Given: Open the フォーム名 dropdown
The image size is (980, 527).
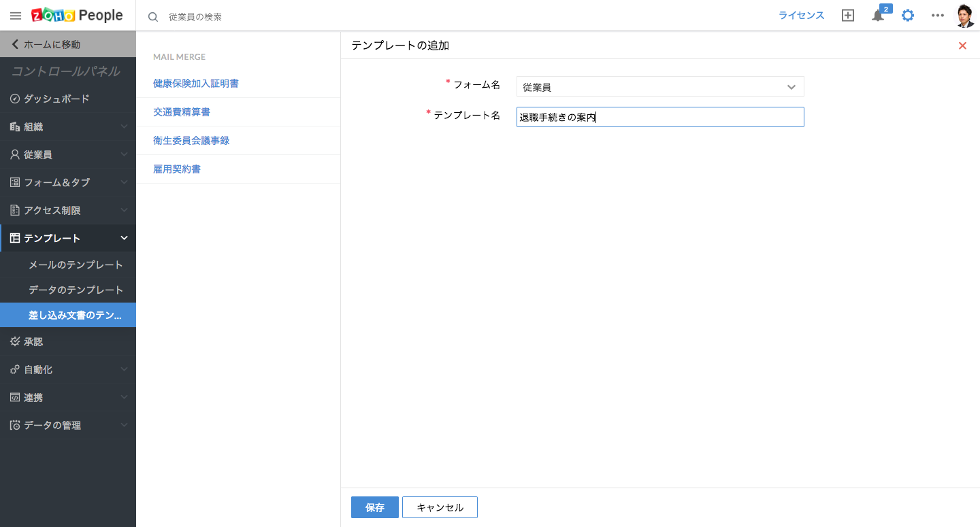Looking at the screenshot, I should coord(660,87).
